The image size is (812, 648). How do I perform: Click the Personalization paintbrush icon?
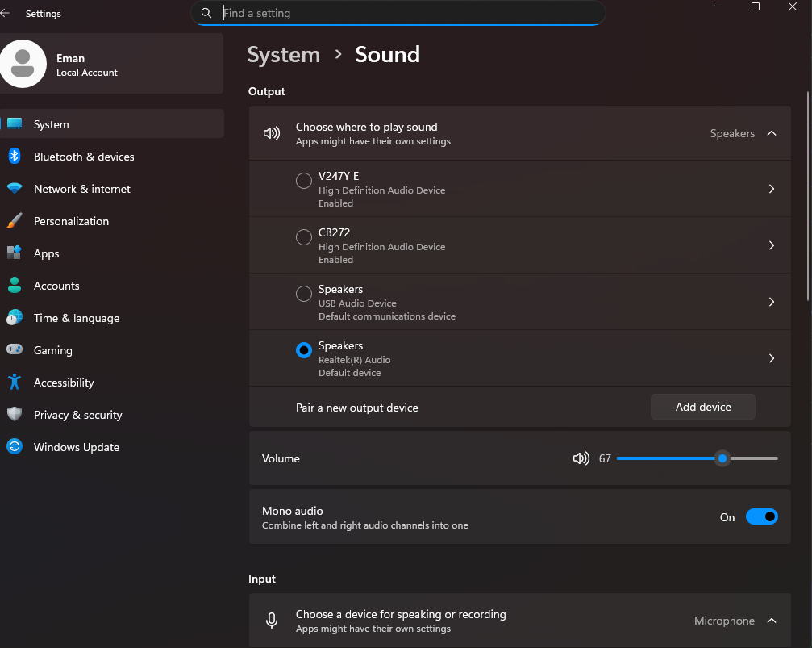click(15, 221)
